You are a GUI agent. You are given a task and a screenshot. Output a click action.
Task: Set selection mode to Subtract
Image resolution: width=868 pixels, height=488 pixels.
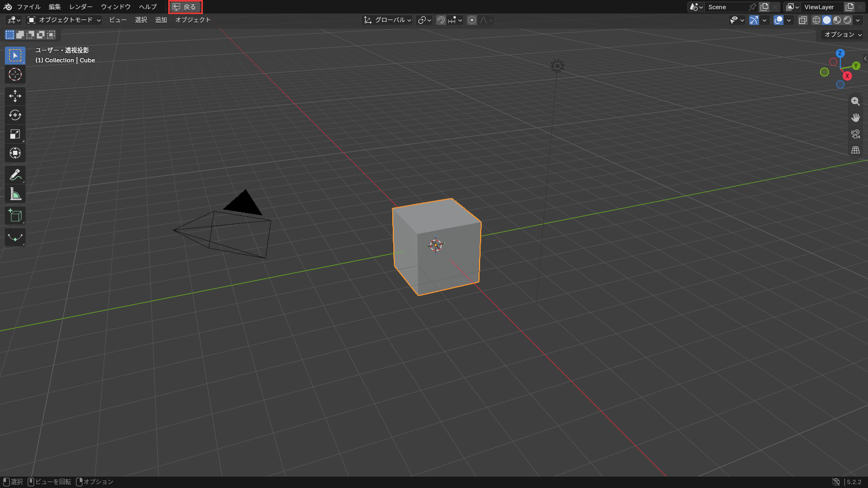coord(30,35)
